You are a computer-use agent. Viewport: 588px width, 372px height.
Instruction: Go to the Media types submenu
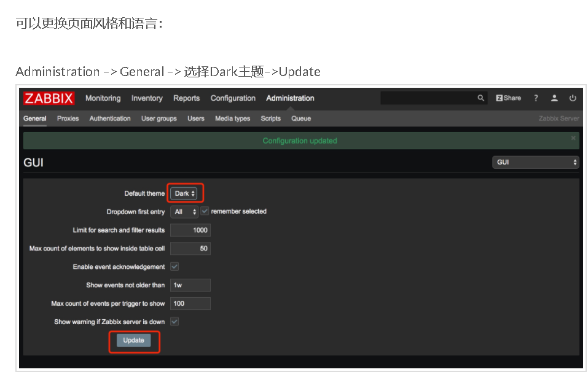(x=232, y=118)
